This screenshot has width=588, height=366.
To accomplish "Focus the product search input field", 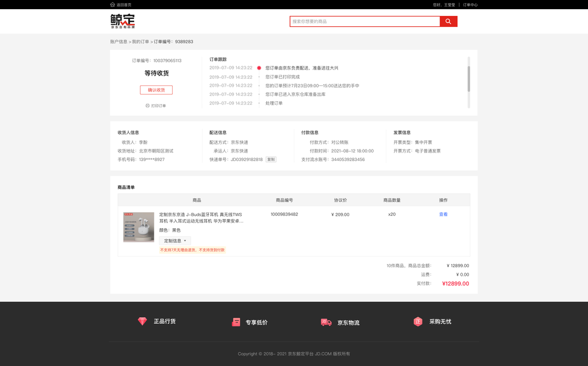I will (365, 21).
